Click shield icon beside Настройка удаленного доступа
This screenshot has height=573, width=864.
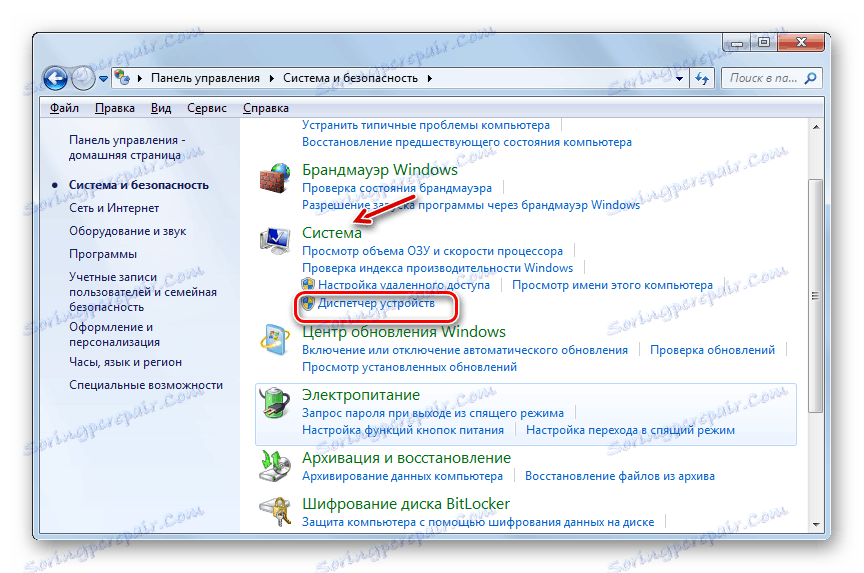coord(308,285)
